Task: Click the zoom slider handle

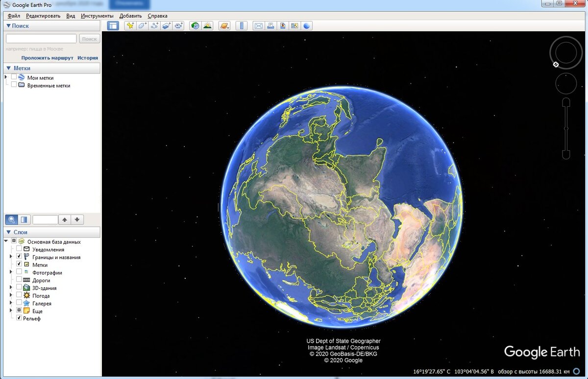Action: point(566,128)
